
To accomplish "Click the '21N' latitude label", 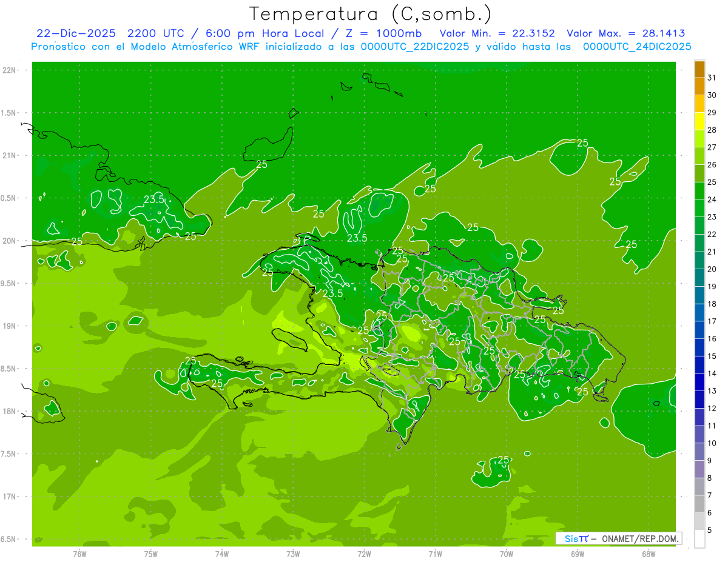I will coord(10,156).
